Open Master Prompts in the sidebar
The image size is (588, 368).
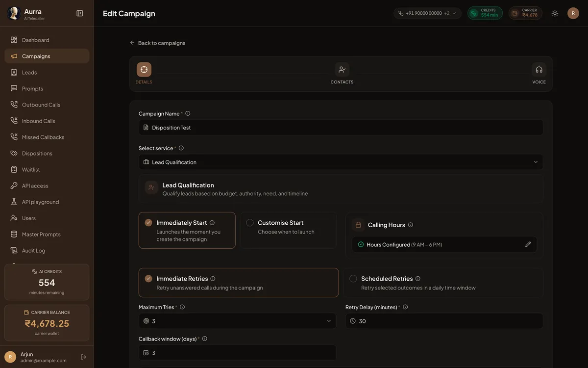tap(47, 234)
